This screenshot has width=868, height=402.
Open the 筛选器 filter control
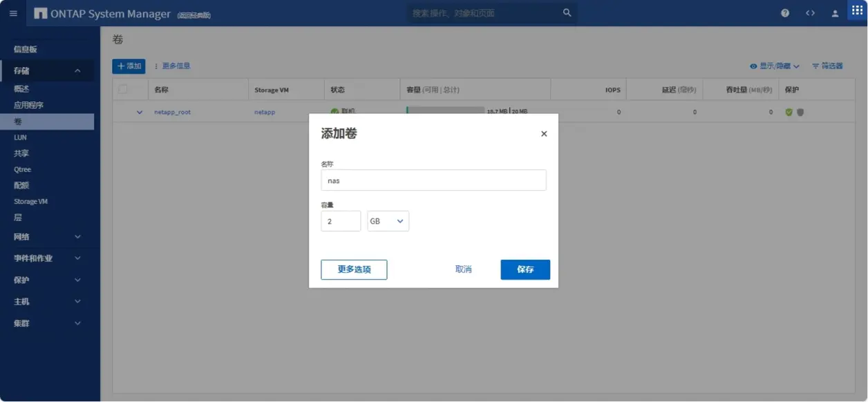827,66
